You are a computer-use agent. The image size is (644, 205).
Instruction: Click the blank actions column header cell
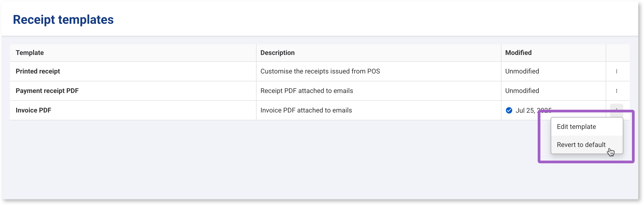click(x=618, y=53)
